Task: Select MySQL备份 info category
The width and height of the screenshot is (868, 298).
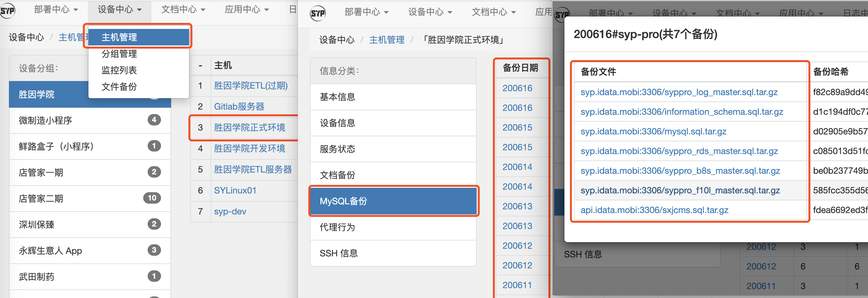Action: 393,201
